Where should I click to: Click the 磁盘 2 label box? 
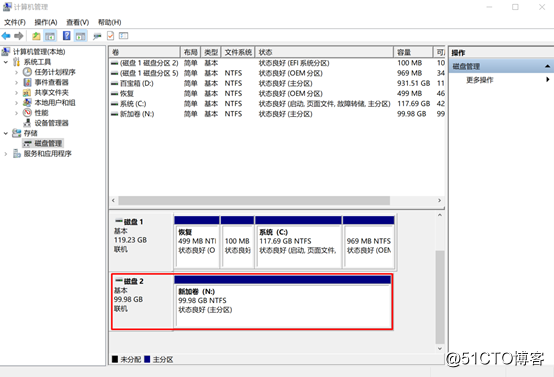pyautogui.click(x=142, y=302)
